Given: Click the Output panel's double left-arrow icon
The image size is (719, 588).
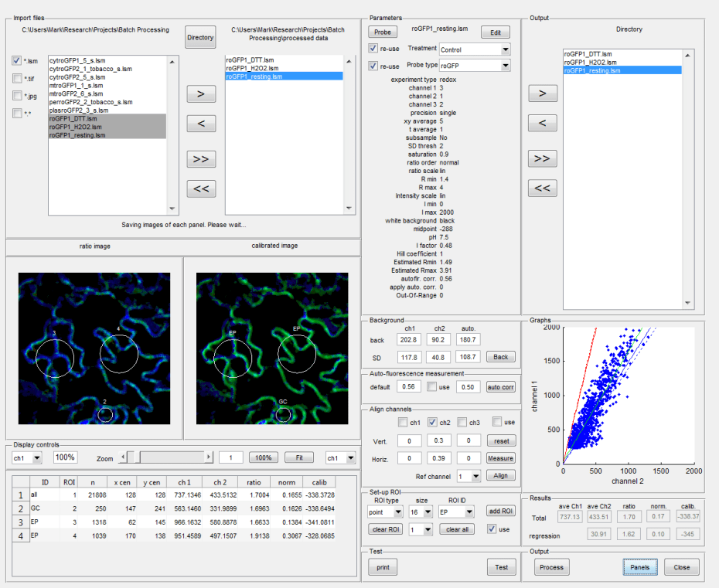Looking at the screenshot, I should [x=544, y=188].
